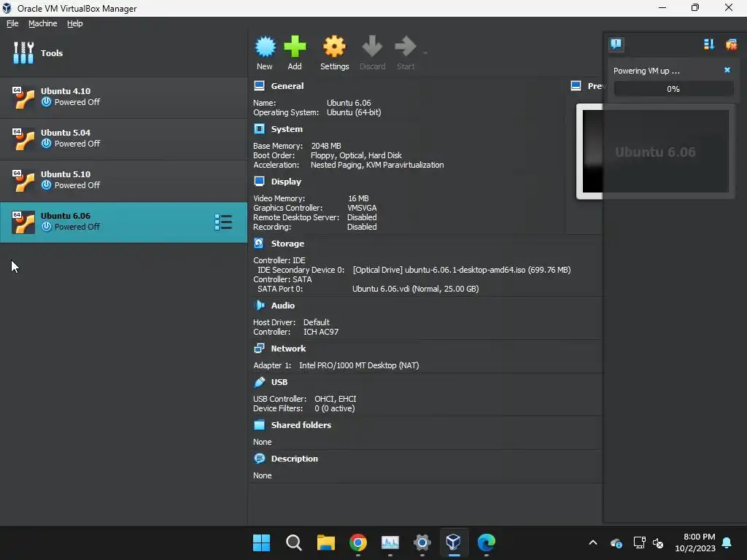Click the Start arrow icon
The width and height of the screenshot is (747, 560).
406,47
